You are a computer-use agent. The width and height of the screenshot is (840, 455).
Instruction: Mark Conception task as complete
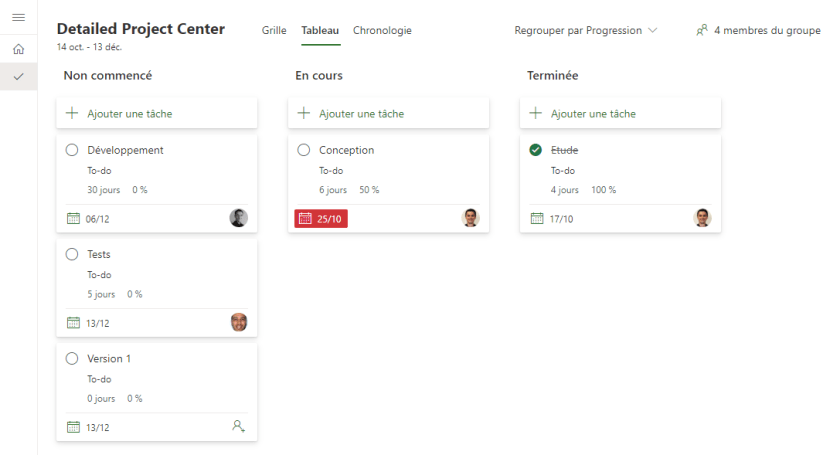[x=304, y=150]
